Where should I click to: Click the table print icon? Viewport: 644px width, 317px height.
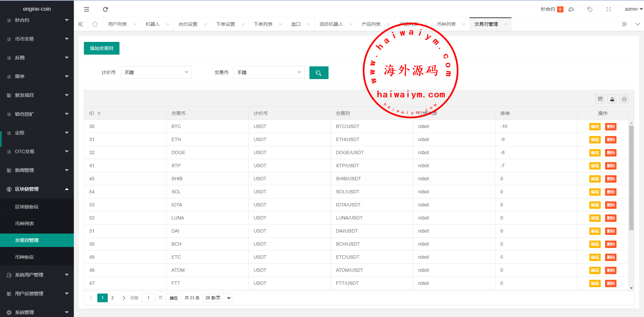(624, 99)
